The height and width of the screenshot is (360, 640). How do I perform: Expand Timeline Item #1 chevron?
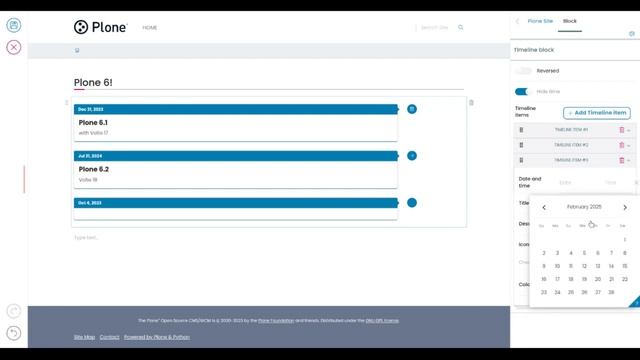click(x=629, y=130)
